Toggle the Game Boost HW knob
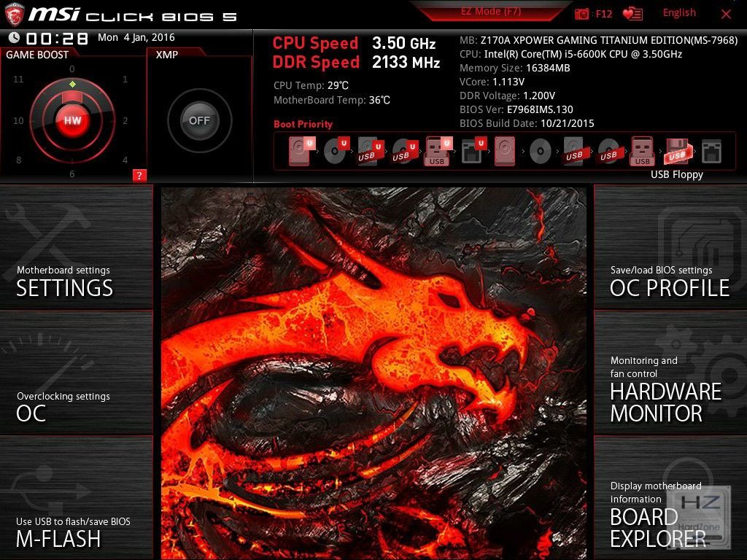747x560 pixels. pyautogui.click(x=72, y=120)
